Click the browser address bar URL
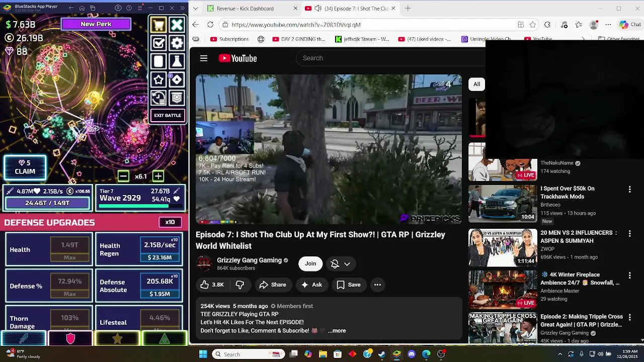Screen dimensions: 644x362 pyautogui.click(x=296, y=25)
